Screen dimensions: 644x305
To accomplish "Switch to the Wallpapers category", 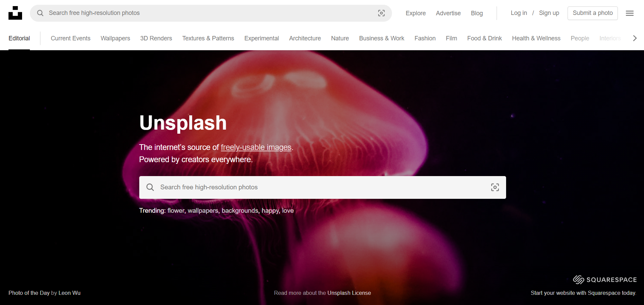I will point(115,38).
